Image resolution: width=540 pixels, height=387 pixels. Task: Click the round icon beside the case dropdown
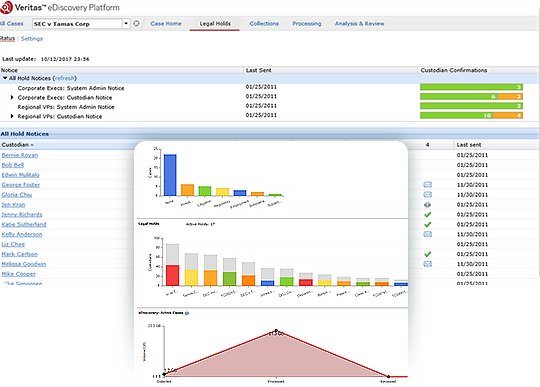136,23
